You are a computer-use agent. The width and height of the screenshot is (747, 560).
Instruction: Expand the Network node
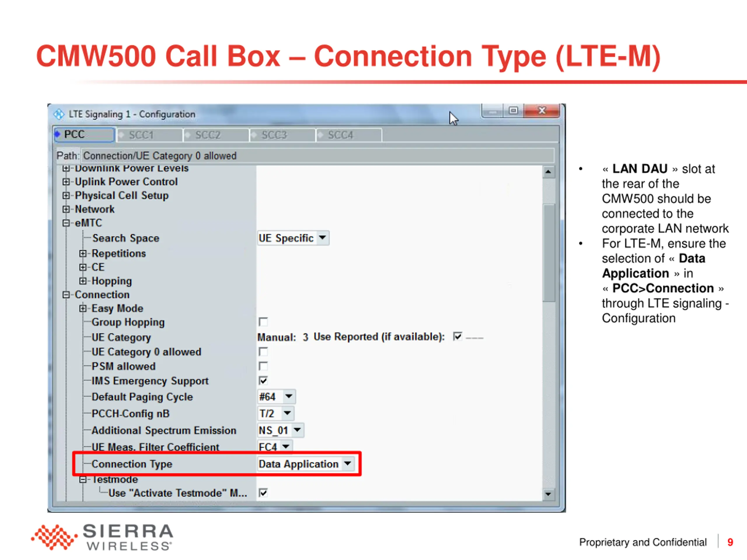pos(66,209)
